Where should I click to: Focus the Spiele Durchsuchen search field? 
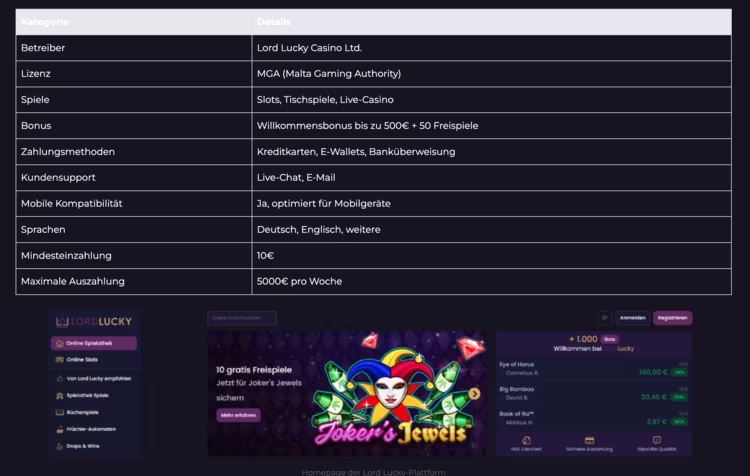pos(242,318)
